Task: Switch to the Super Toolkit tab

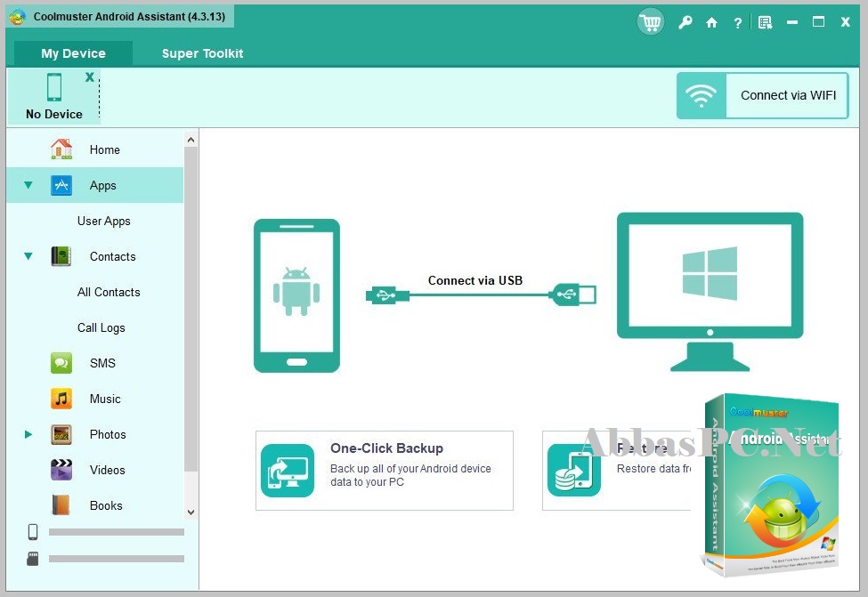Action: tap(202, 53)
